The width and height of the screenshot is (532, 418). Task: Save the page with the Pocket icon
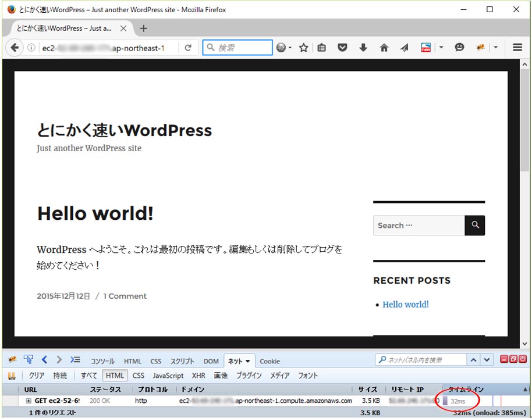point(342,48)
